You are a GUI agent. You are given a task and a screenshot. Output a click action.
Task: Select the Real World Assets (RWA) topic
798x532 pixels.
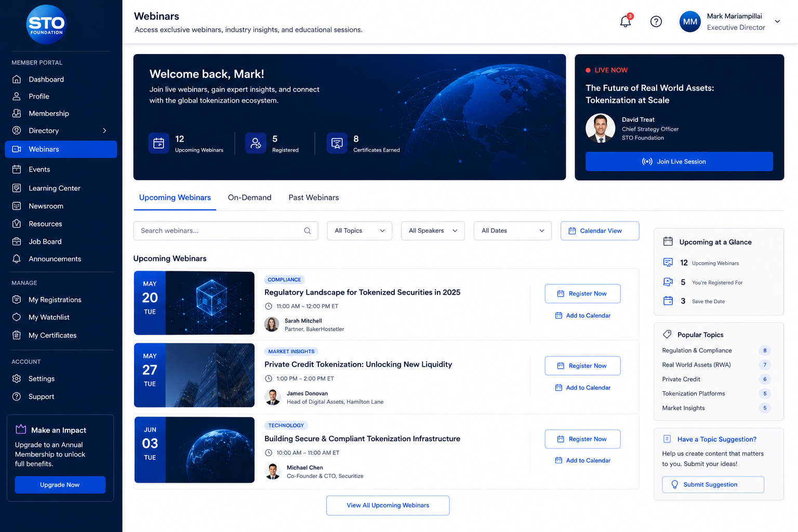click(697, 365)
